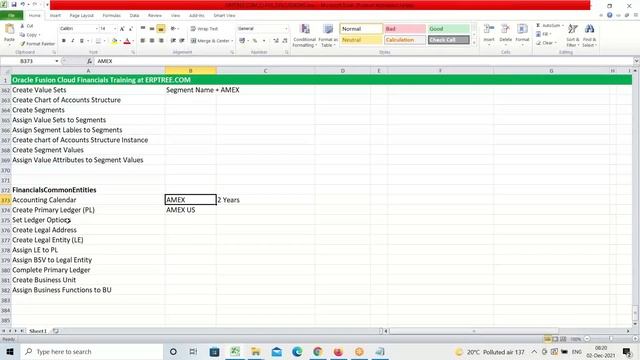Select cell with AMEX US
This screenshot has height=360, width=640.
[x=191, y=210]
